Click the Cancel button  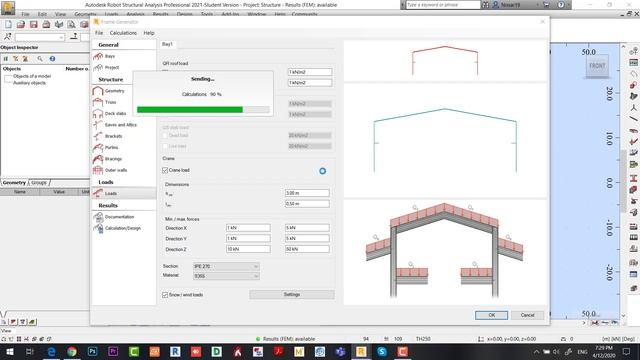click(x=527, y=315)
